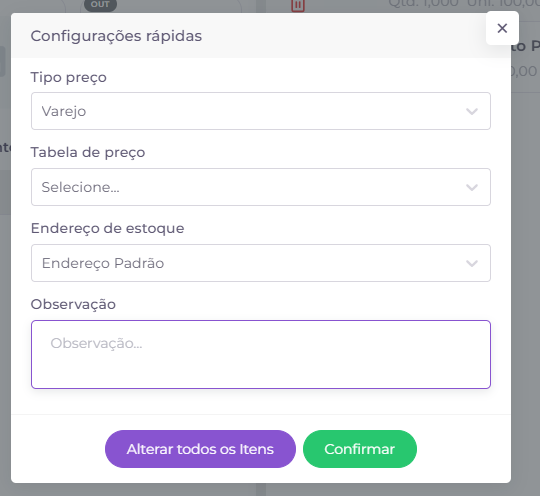The image size is (540, 496).
Task: Focus the Observação text area
Action: [x=261, y=354]
